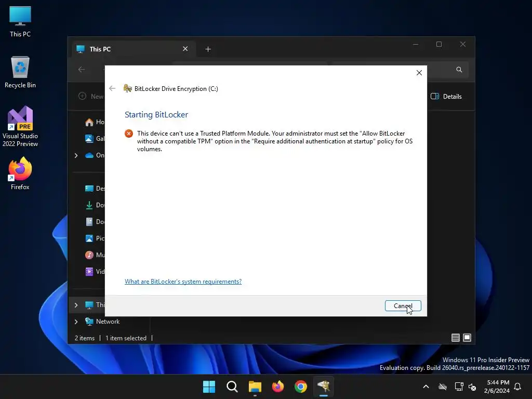Maximize the File Explorer window
The height and width of the screenshot is (399, 532).
(439, 45)
